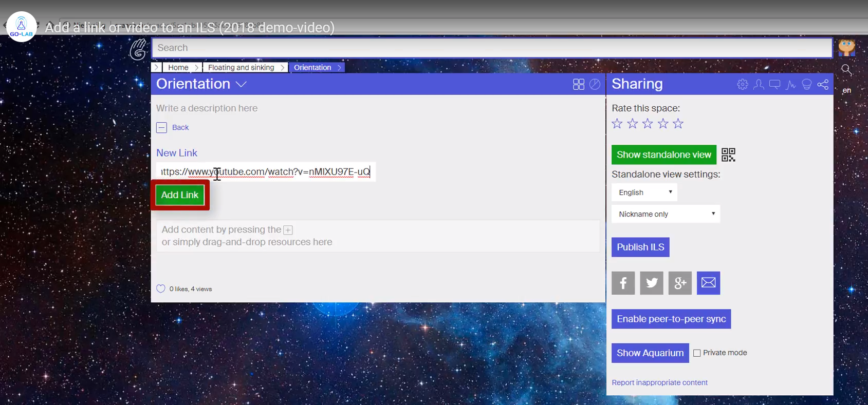The width and height of the screenshot is (868, 405).
Task: Like this space with the heart
Action: coord(161,289)
